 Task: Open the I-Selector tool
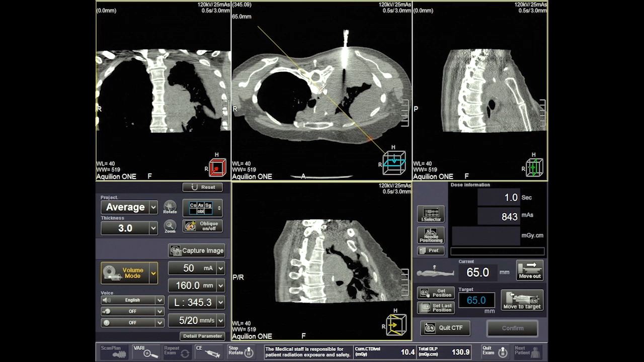coord(431,214)
